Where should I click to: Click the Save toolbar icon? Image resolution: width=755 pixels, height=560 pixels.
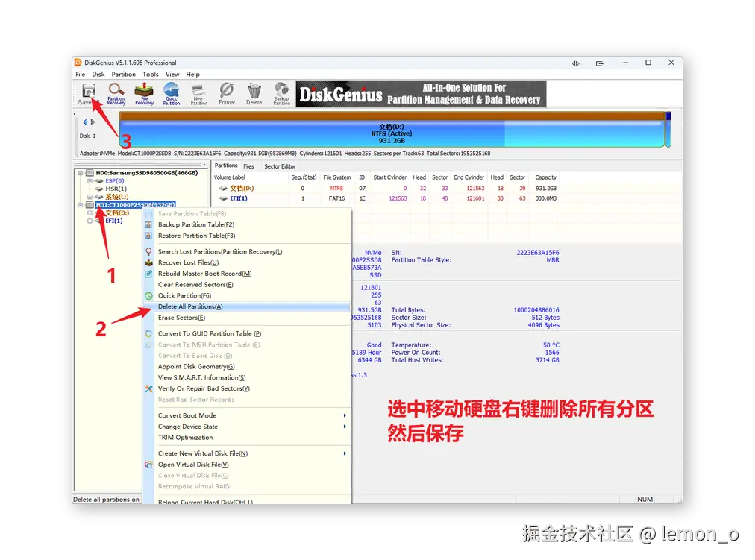(88, 94)
